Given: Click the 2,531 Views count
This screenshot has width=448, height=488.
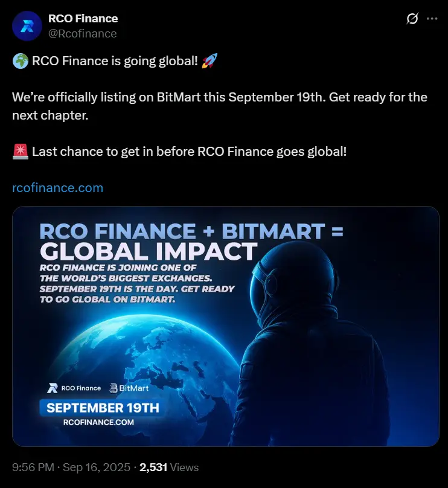Looking at the screenshot, I should 169,467.
